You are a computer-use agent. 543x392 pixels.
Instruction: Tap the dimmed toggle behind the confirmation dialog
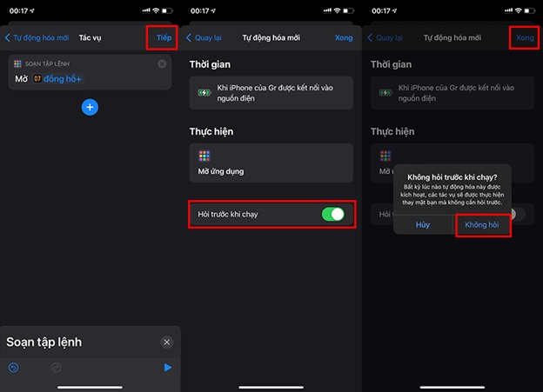tap(516, 214)
